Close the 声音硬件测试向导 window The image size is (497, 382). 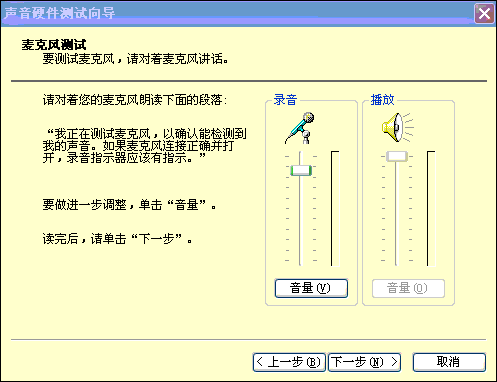pos(484,14)
